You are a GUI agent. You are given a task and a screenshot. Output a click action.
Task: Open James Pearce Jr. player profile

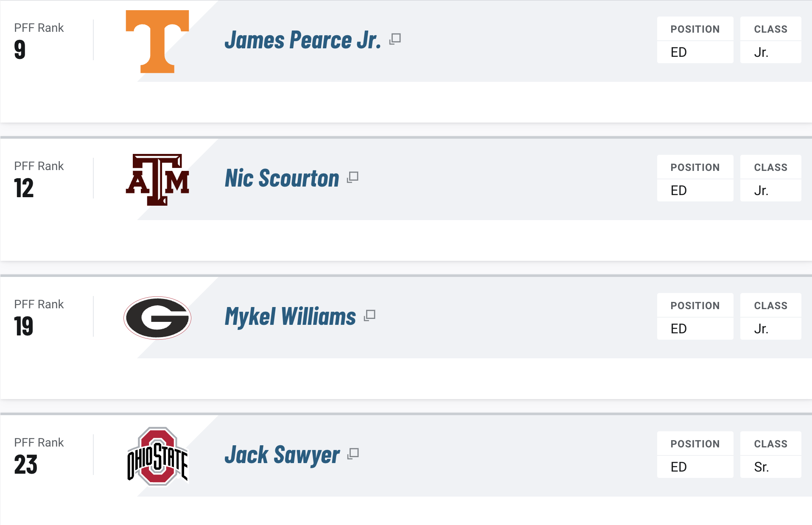pos(302,40)
